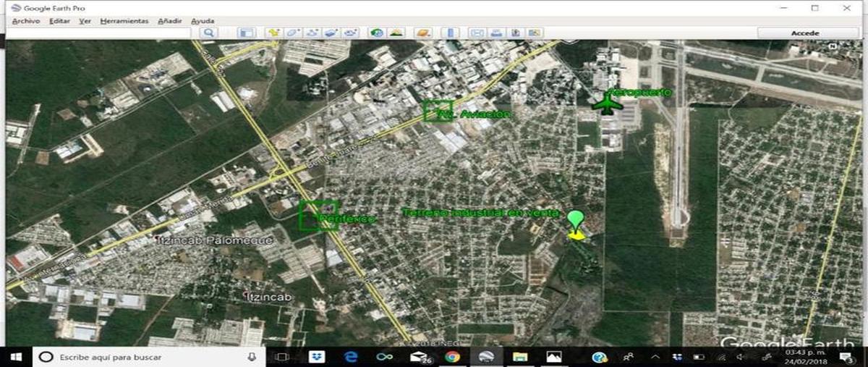This screenshot has height=367, width=868.
Task: Click the print toolbar icon
Action: coord(497,33)
